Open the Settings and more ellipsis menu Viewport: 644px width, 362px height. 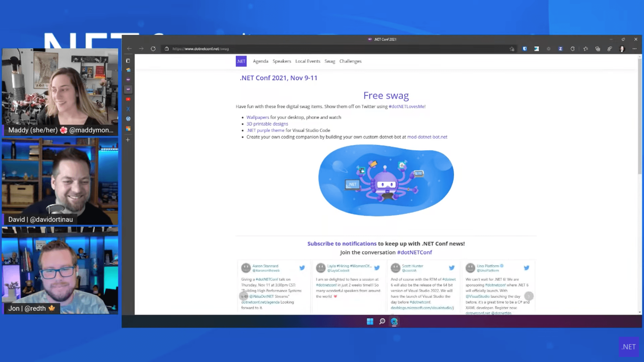tap(635, 49)
